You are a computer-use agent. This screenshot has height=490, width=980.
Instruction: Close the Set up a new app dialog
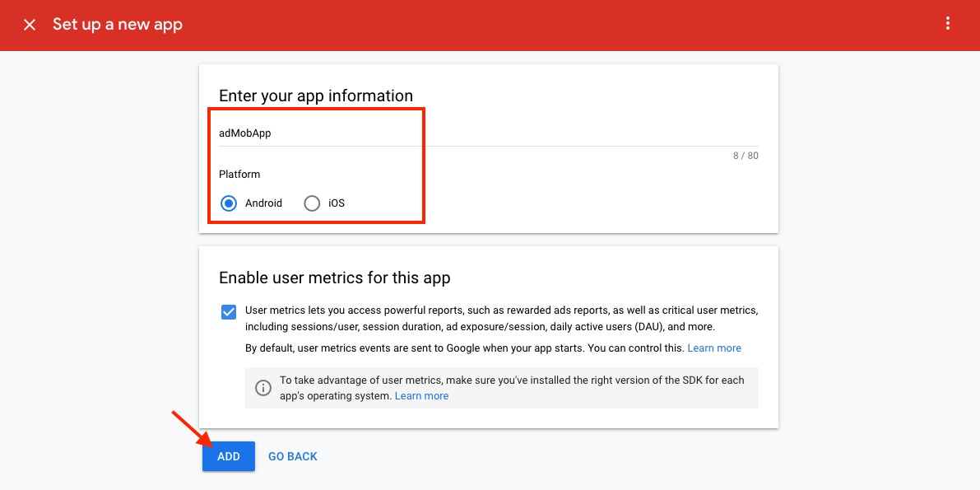30,25
